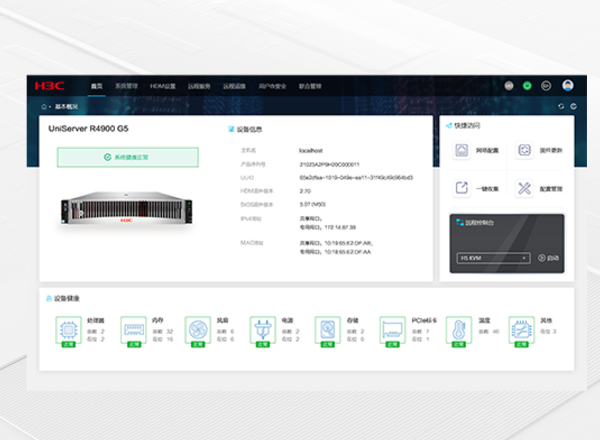Screen dimensions: 600x440
Task: Click the 网络配置 label
Action: click(x=487, y=150)
